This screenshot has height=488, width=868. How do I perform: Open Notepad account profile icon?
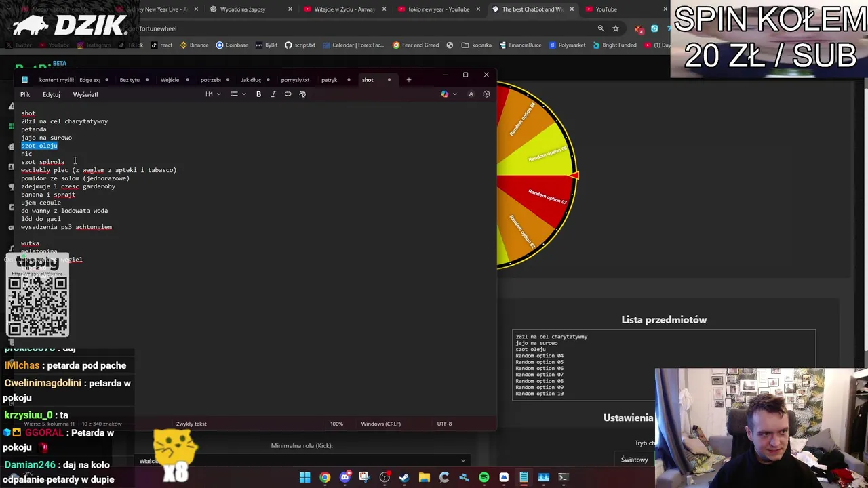click(x=471, y=94)
